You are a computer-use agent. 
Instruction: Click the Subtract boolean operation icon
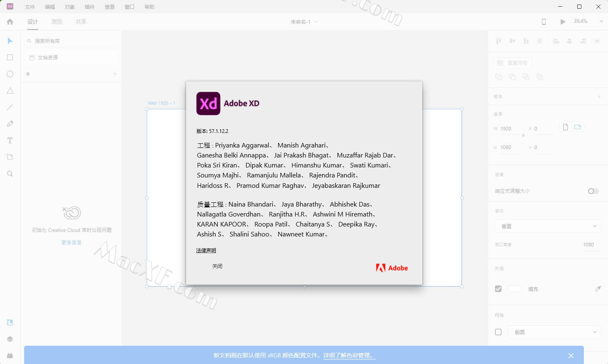[512, 77]
